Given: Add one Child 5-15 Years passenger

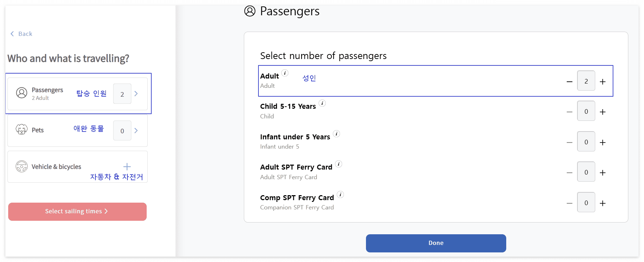Looking at the screenshot, I should (603, 112).
